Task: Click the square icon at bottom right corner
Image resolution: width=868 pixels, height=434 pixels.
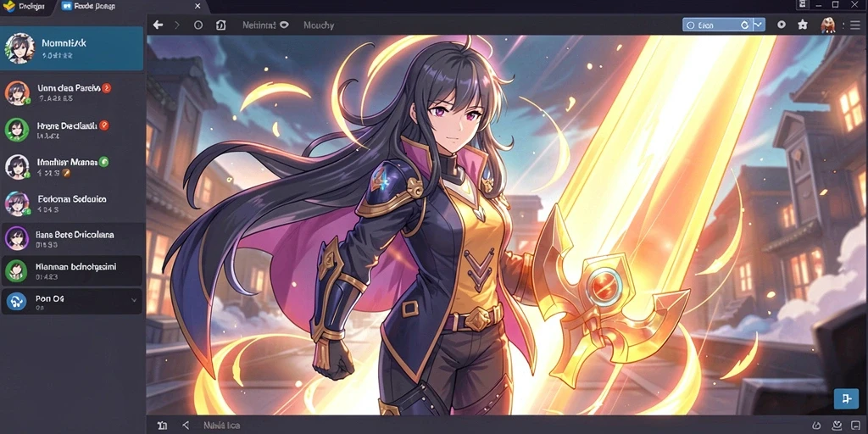Action: tap(856, 426)
